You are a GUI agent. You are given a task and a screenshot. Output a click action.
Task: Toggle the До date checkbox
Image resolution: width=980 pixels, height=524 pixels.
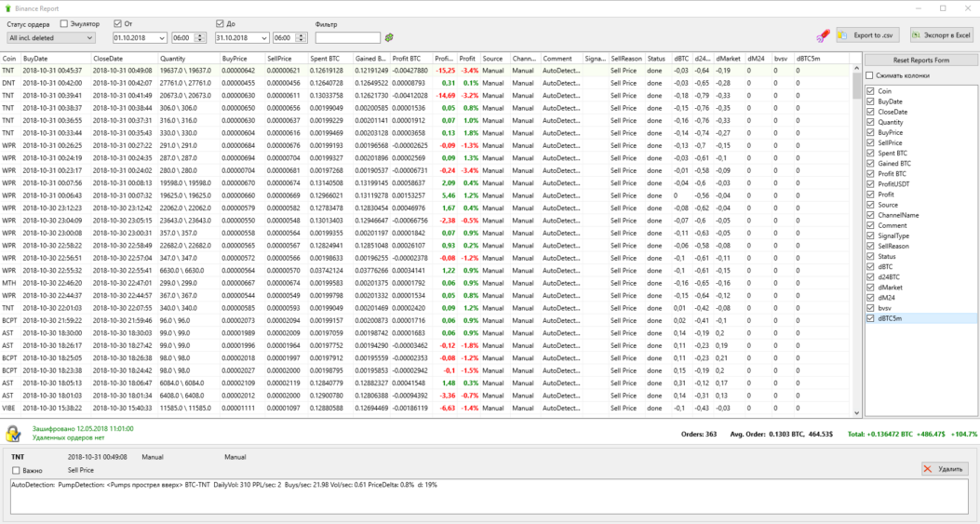pyautogui.click(x=220, y=24)
